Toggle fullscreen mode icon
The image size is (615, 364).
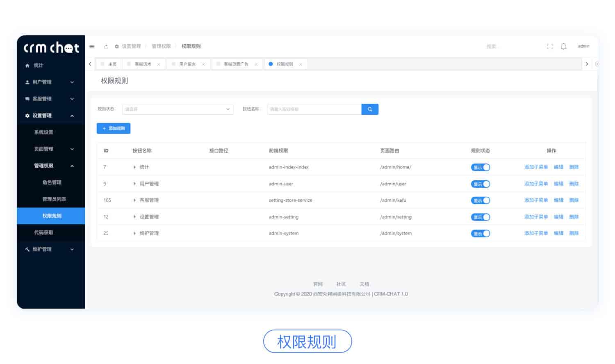coord(550,47)
